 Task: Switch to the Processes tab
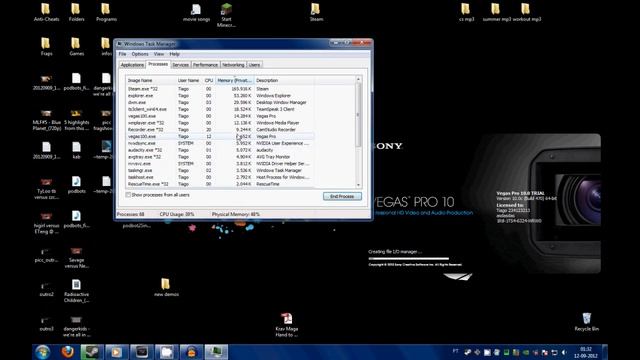(x=158, y=64)
